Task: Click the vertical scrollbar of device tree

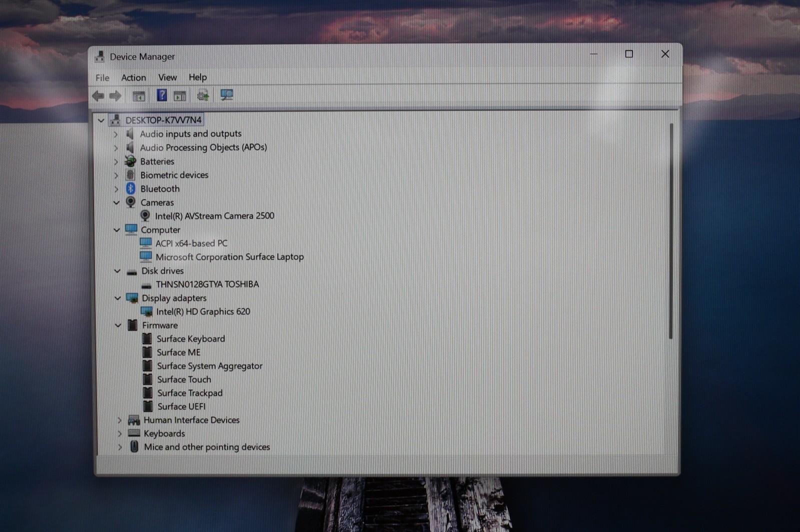Action: pos(671,231)
